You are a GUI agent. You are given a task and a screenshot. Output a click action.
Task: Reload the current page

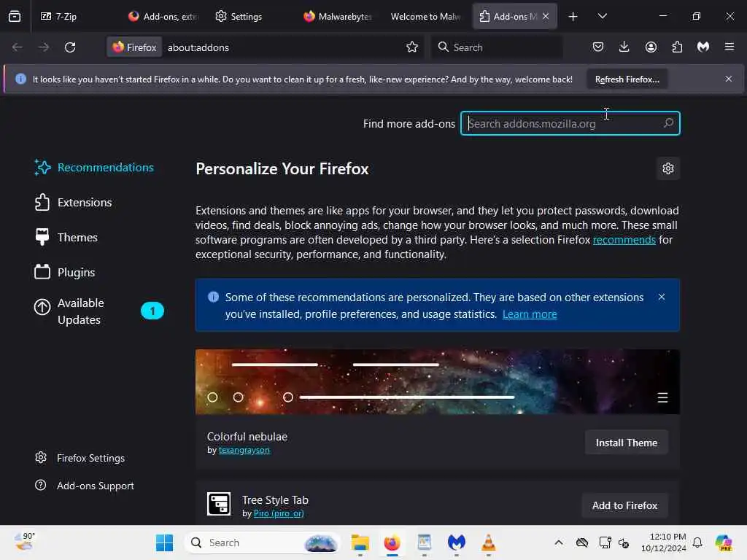pyautogui.click(x=70, y=47)
